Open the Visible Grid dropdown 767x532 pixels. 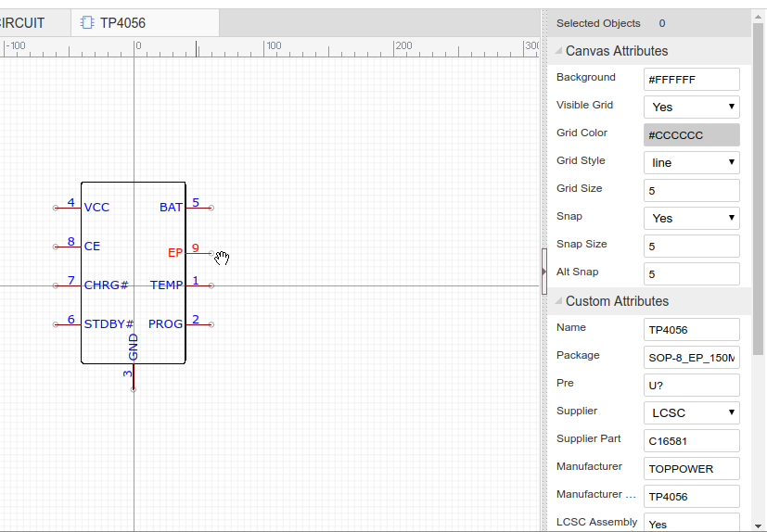coord(691,108)
